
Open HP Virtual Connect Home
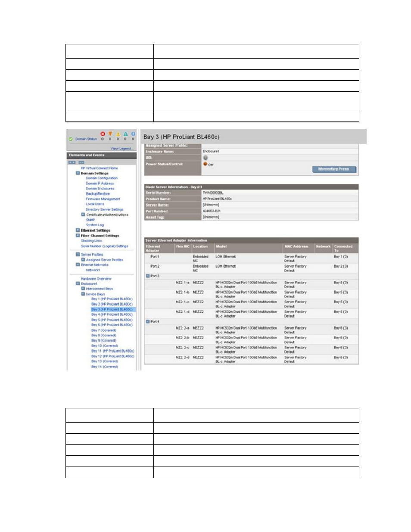point(99,168)
